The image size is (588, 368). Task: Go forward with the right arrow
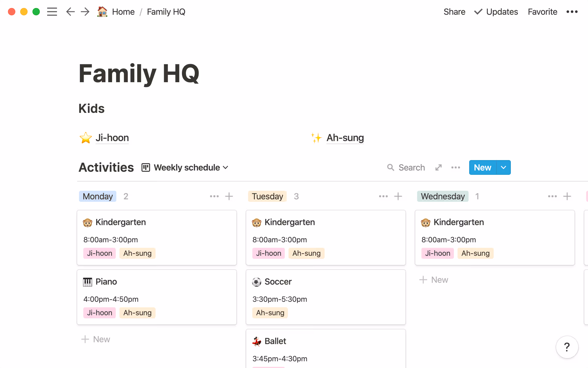[85, 12]
